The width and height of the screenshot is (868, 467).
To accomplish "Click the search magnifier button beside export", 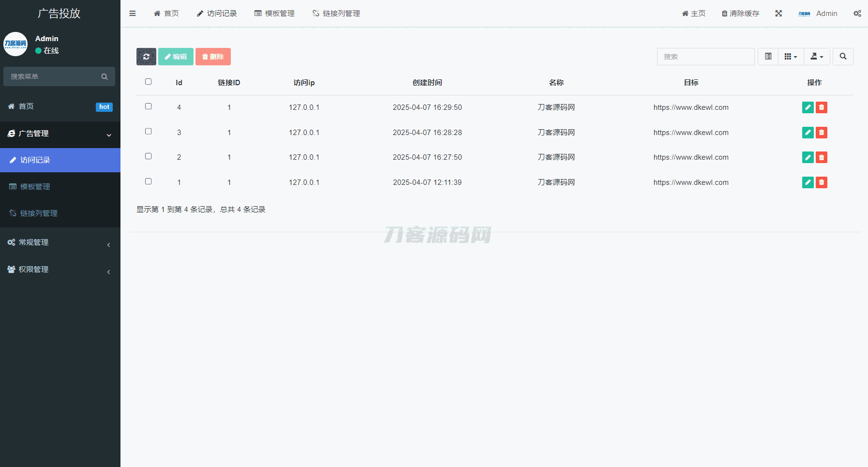I will click(x=843, y=57).
